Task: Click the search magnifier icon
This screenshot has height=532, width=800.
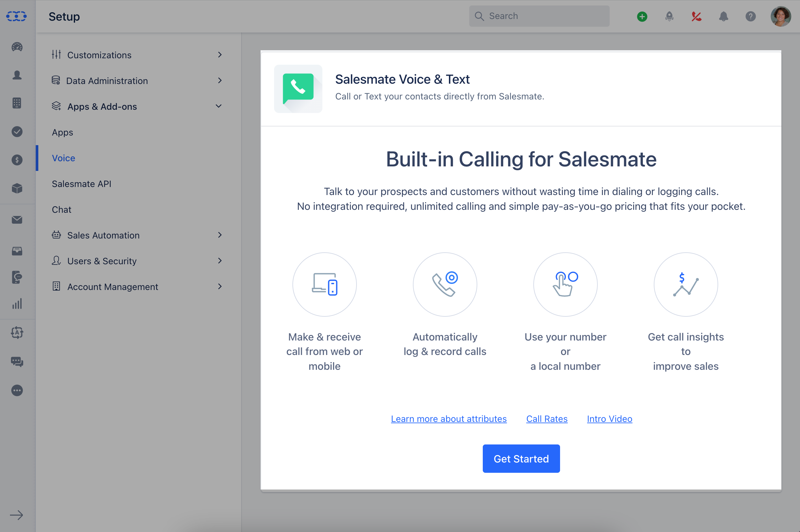Action: tap(479, 16)
